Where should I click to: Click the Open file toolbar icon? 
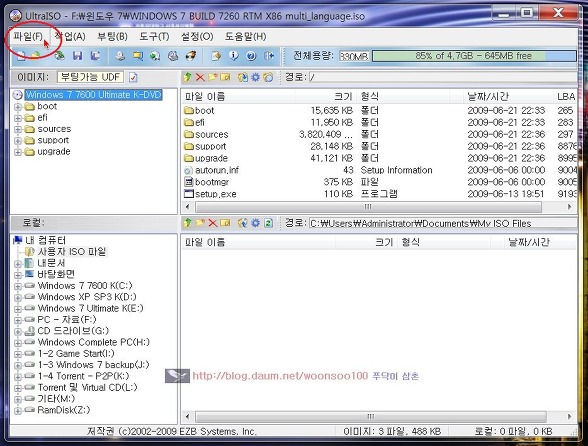point(36,56)
